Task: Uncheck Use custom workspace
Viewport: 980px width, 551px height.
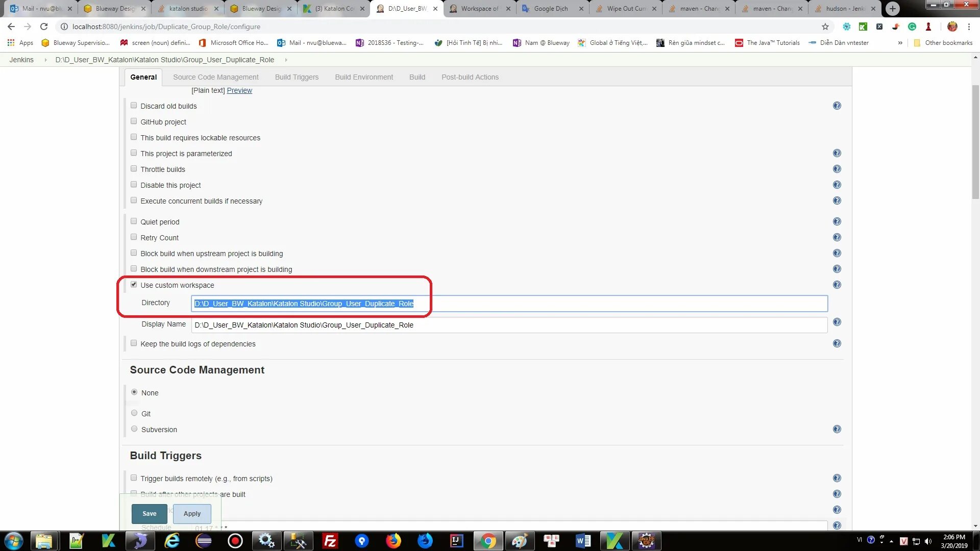Action: pos(134,285)
